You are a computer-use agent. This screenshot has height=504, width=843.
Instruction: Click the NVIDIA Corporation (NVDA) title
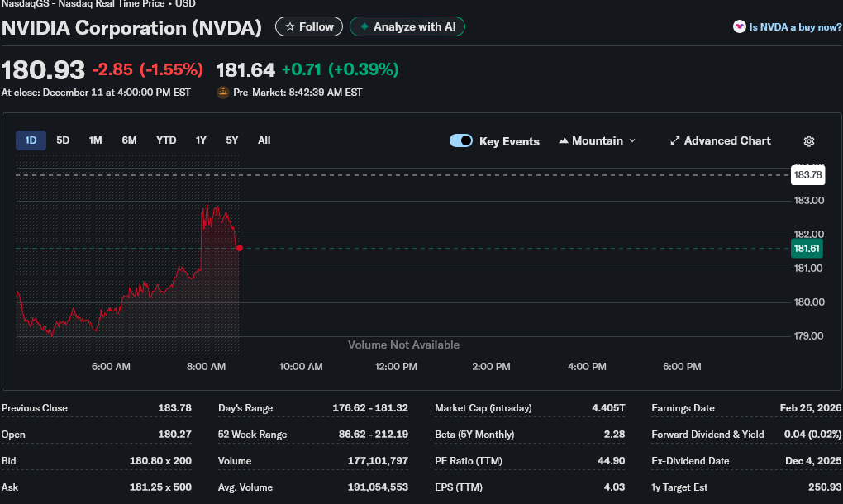131,27
